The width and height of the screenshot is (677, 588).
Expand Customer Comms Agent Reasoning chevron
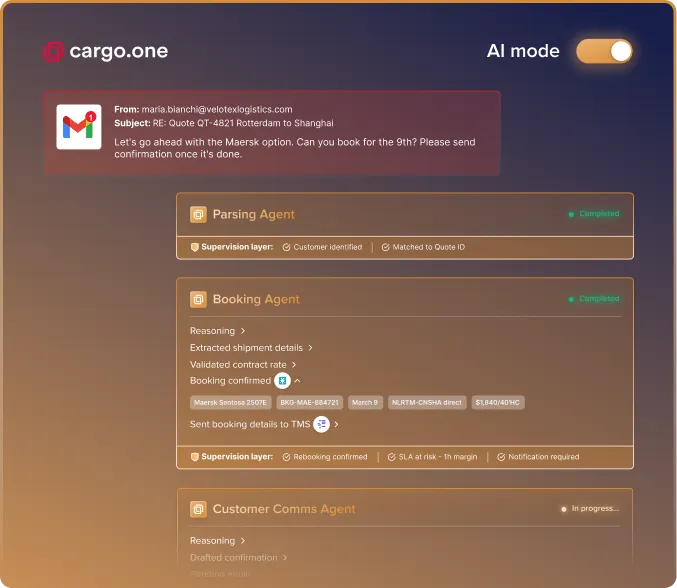pyautogui.click(x=243, y=541)
